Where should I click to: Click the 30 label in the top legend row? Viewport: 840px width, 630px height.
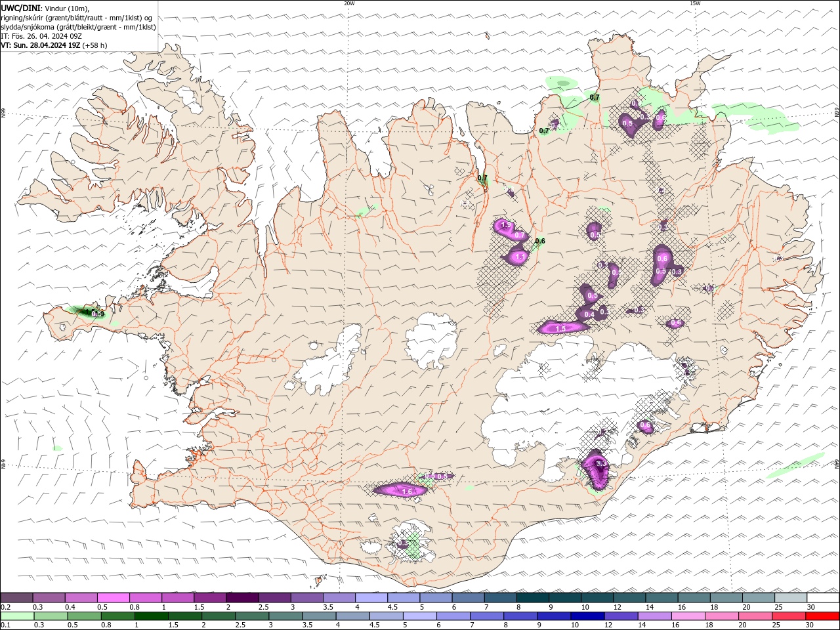(811, 607)
